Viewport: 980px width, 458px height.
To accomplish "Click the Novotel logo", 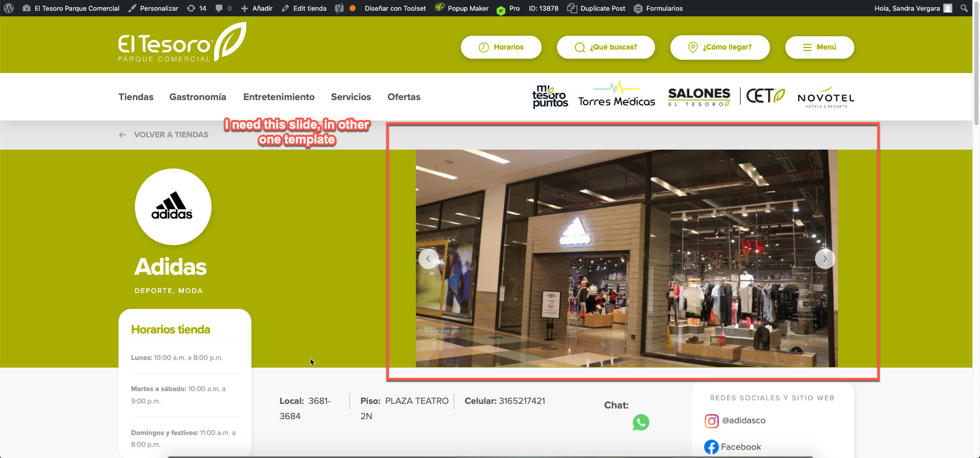I will click(826, 97).
